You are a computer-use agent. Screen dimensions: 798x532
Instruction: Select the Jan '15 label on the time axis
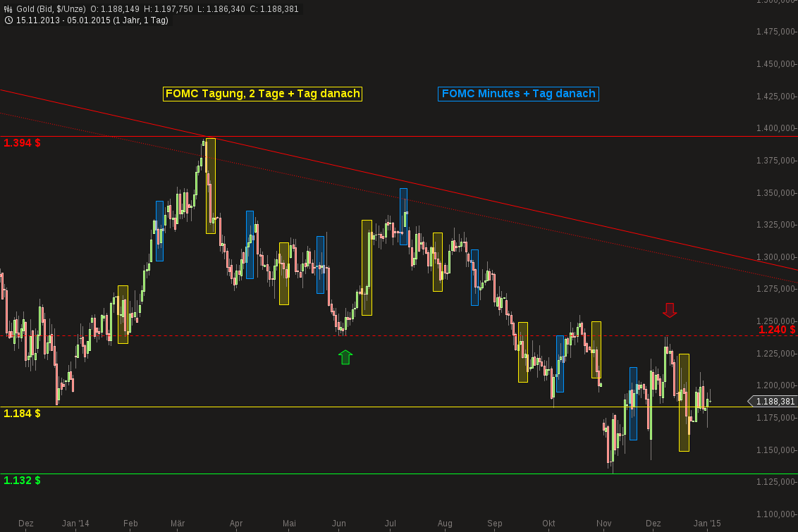pos(708,524)
